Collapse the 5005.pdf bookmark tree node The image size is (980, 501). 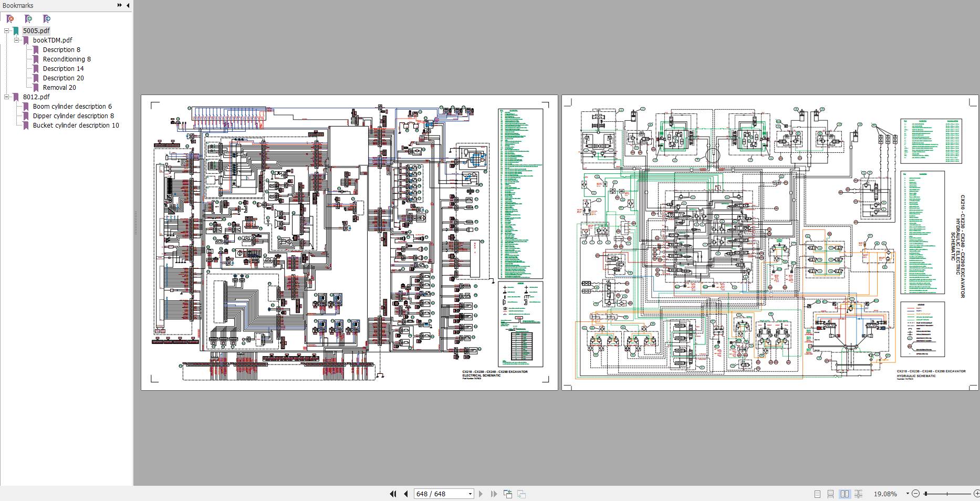7,31
